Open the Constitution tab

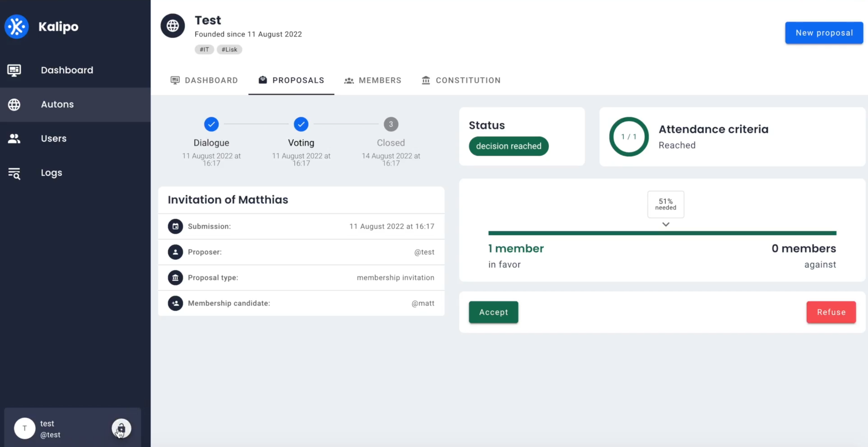point(461,80)
